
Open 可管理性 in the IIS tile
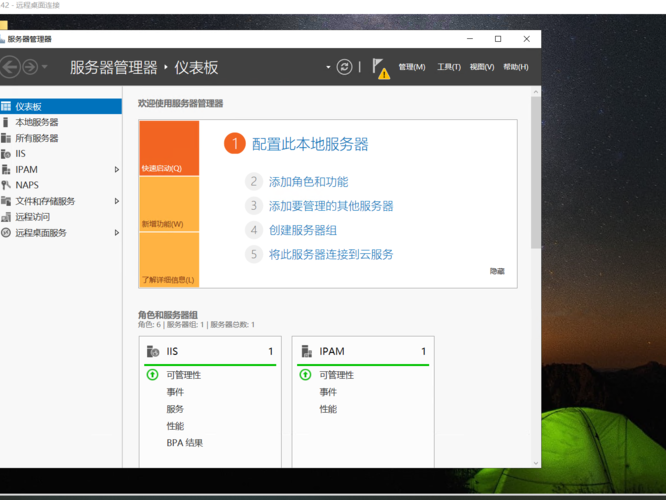pos(183,375)
